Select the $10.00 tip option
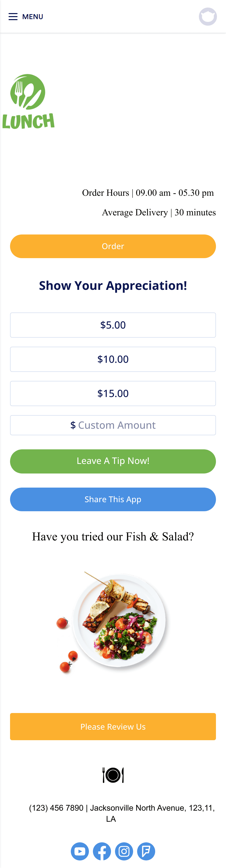Image resolution: width=226 pixels, height=868 pixels. tap(113, 359)
